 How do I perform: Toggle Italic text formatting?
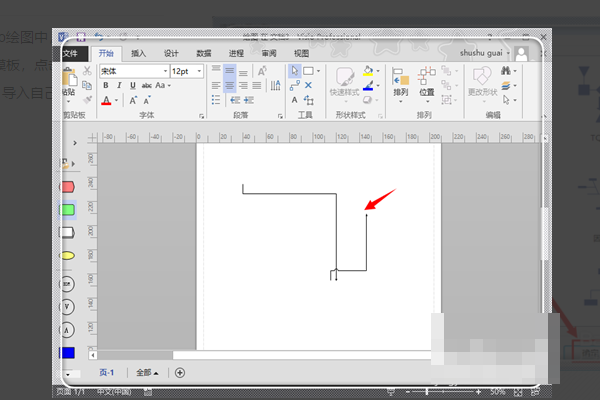click(119, 86)
